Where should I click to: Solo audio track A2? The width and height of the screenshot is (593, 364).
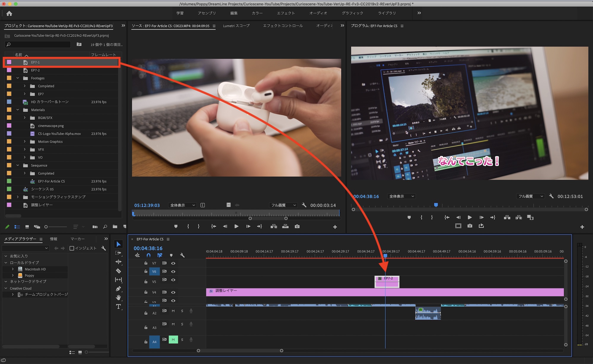[x=182, y=311]
